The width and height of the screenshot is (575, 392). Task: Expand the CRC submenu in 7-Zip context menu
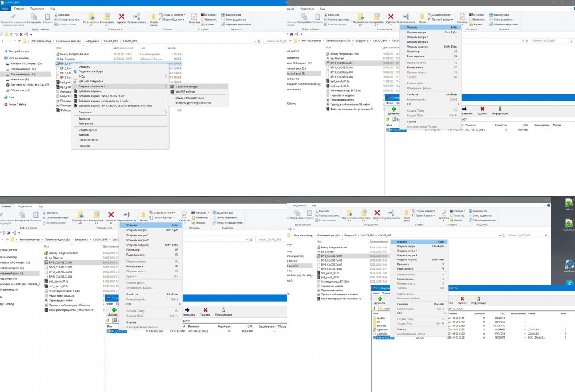click(409, 104)
